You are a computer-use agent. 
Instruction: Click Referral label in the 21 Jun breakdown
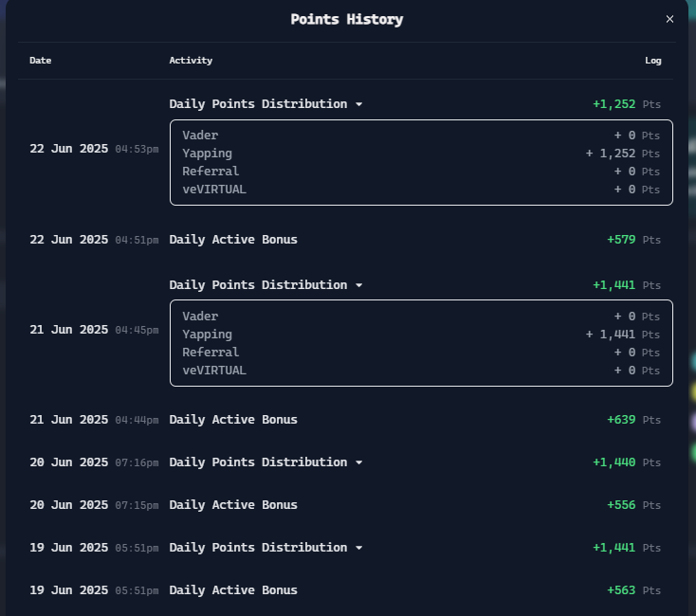(x=211, y=353)
